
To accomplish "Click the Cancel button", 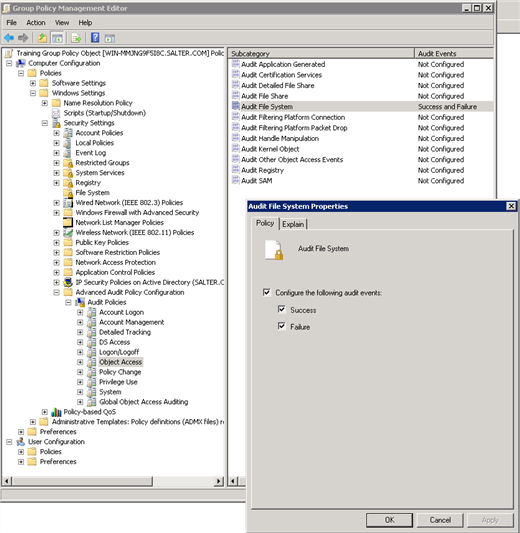I will tap(440, 520).
